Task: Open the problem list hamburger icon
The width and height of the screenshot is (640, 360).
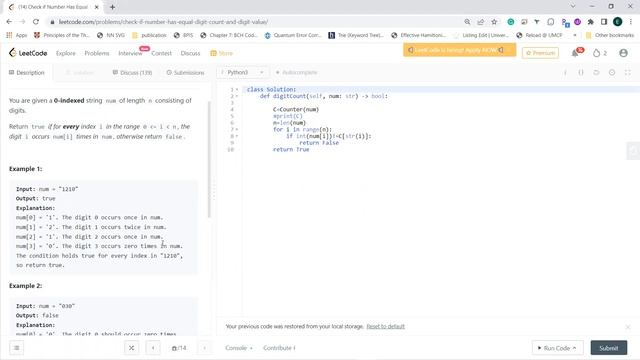Action: tap(17, 348)
